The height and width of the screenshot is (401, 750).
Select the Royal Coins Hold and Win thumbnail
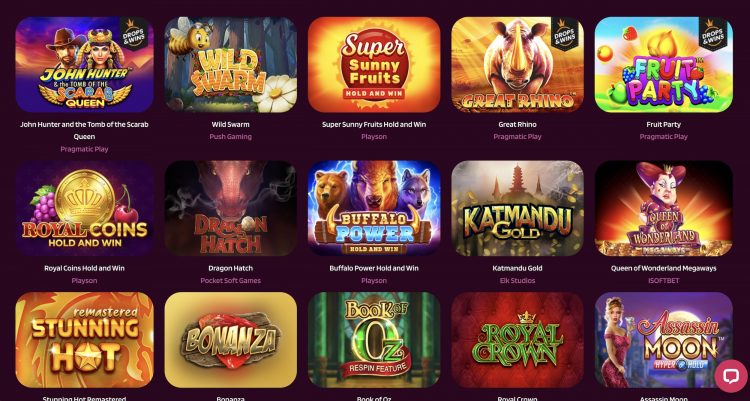pos(84,208)
